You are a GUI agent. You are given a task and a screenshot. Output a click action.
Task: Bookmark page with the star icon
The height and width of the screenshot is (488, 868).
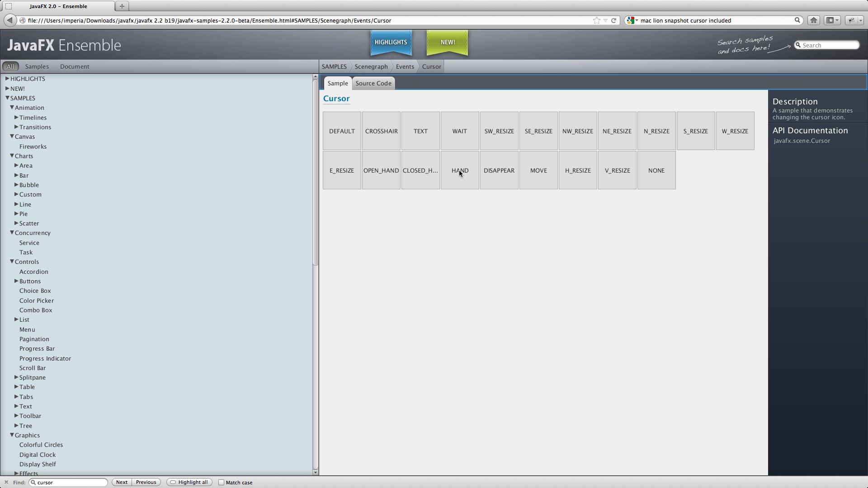coord(596,20)
